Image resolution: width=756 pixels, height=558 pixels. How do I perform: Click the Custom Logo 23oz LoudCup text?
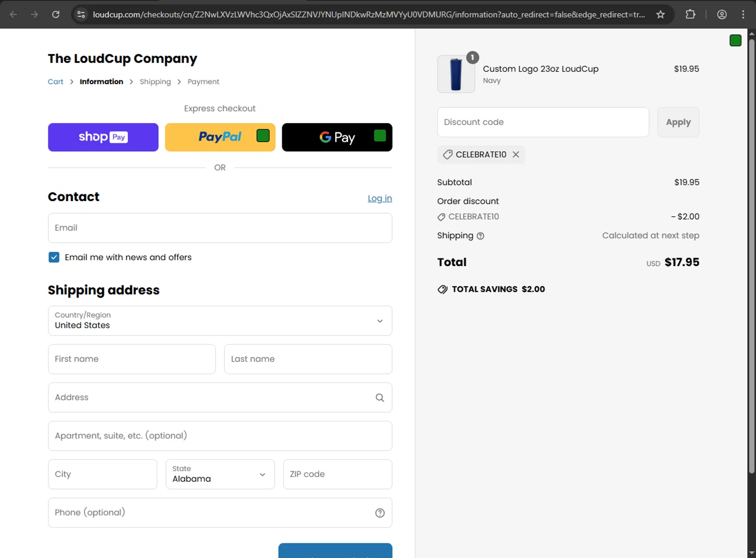point(541,69)
